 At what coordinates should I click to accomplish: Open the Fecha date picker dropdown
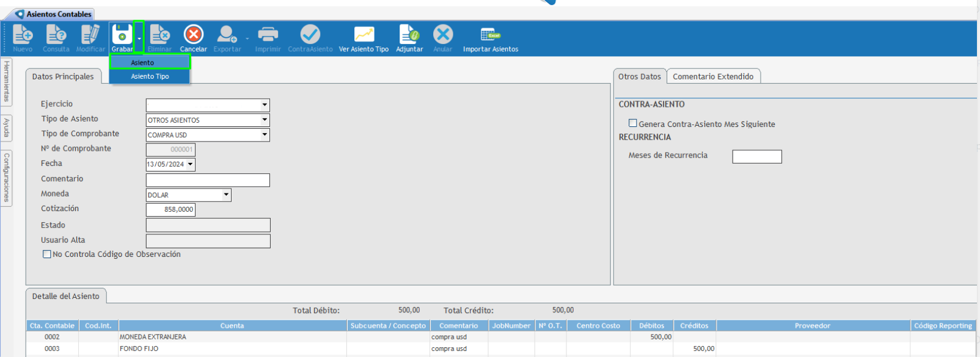tap(191, 164)
